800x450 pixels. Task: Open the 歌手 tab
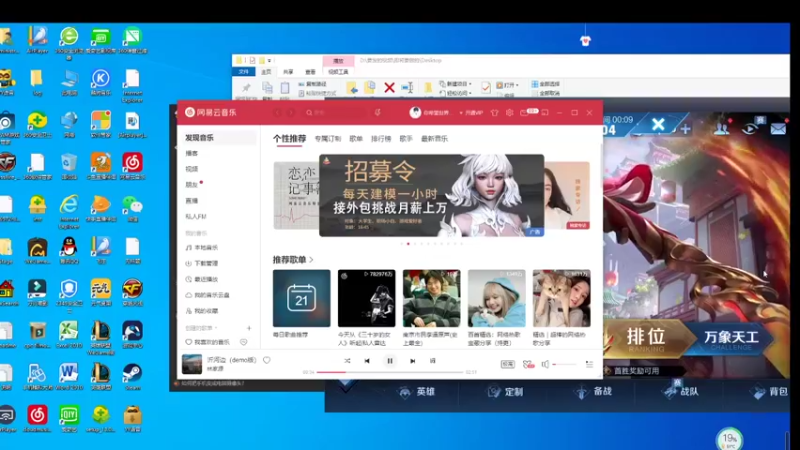tap(406, 139)
